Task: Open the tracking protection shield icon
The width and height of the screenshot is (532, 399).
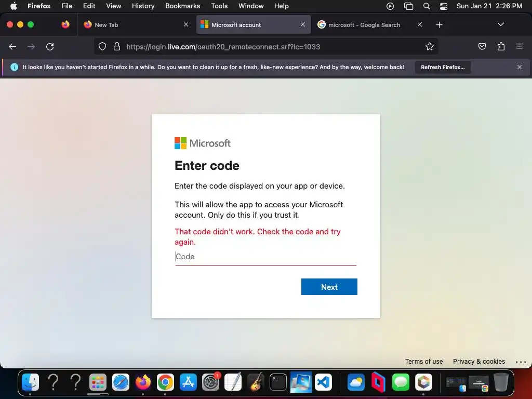Action: click(102, 47)
